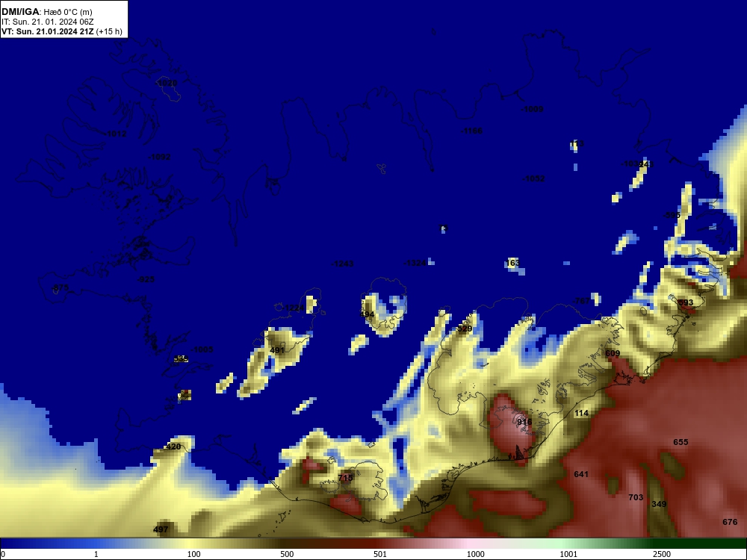
Task: Click the -1166 value label
Action: pyautogui.click(x=471, y=131)
